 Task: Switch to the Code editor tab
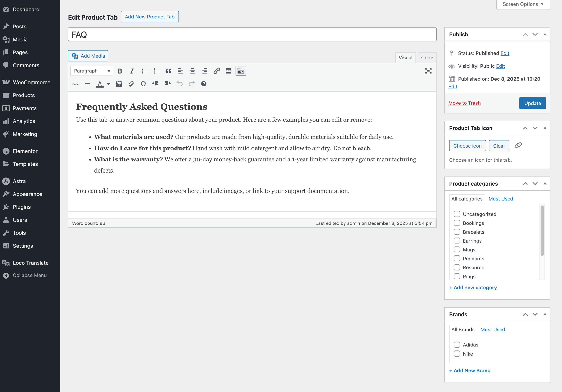[427, 58]
